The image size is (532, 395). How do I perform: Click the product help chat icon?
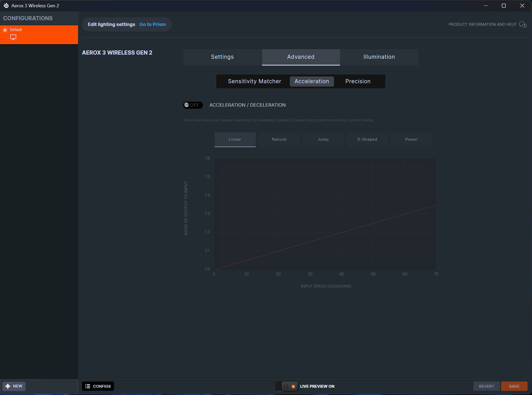point(523,24)
